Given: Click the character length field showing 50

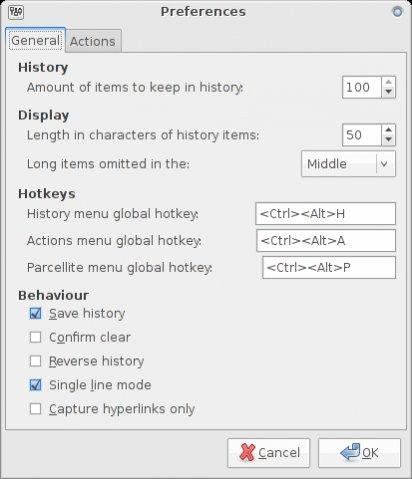Looking at the screenshot, I should click(362, 135).
